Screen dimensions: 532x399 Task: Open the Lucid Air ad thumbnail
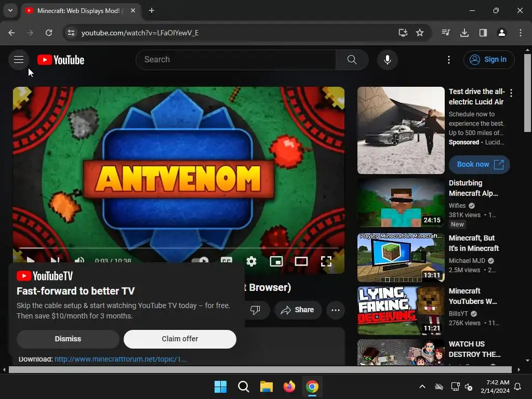tap(401, 130)
